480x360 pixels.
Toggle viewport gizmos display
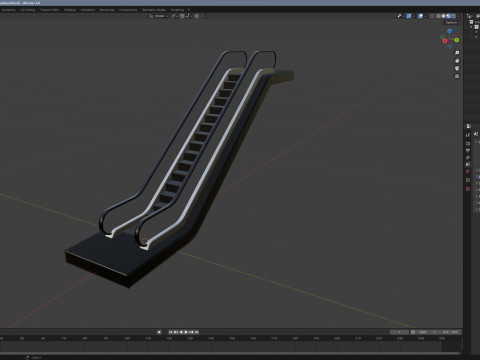(409, 16)
